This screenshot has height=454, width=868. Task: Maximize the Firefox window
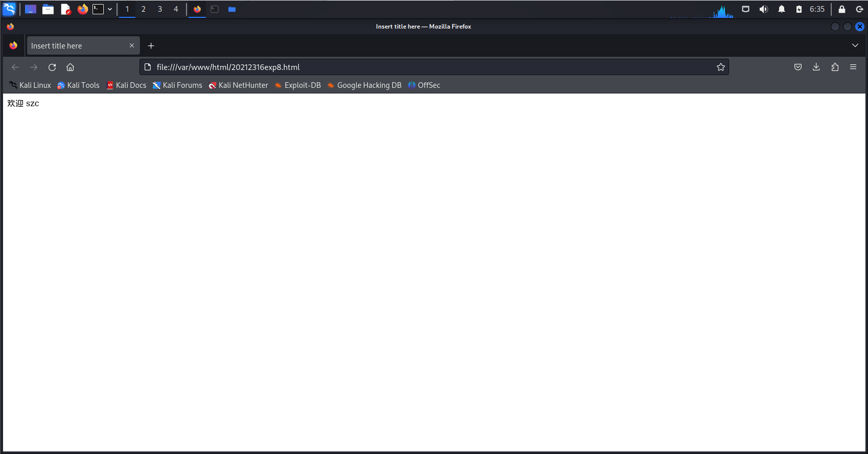point(848,27)
